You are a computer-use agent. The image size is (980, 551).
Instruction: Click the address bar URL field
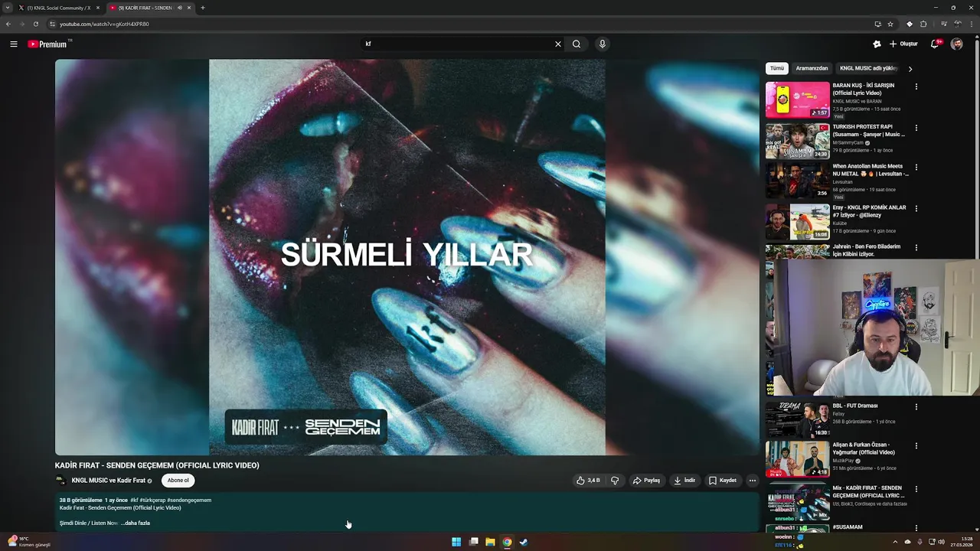pos(459,24)
